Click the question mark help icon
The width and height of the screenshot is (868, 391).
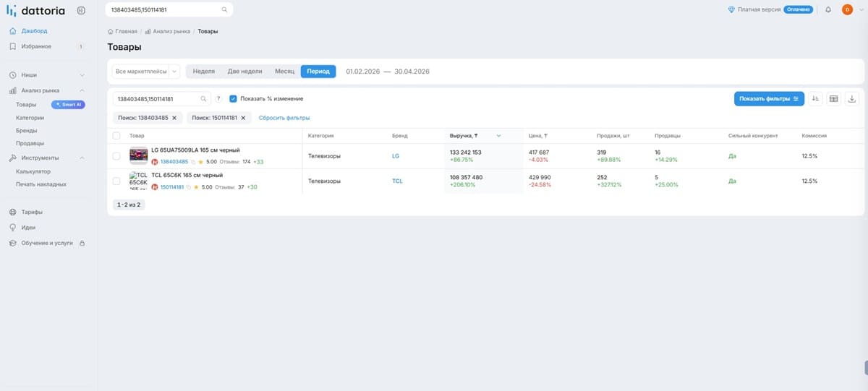coord(218,98)
